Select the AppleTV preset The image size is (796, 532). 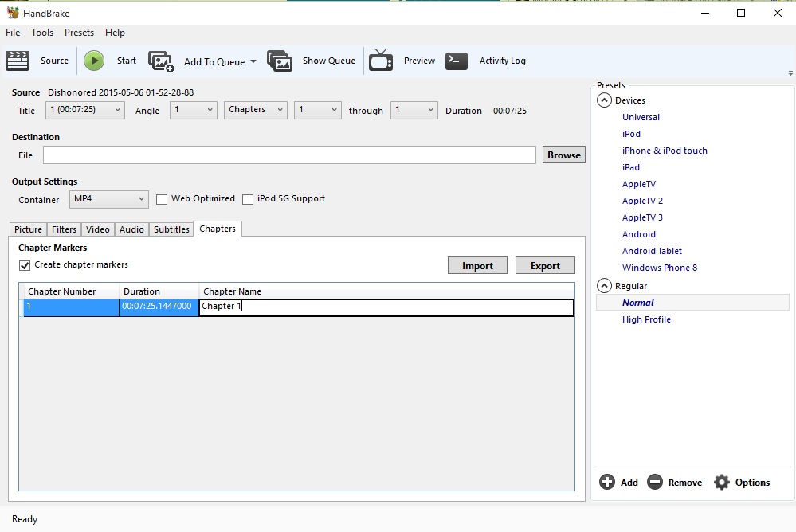(x=638, y=184)
